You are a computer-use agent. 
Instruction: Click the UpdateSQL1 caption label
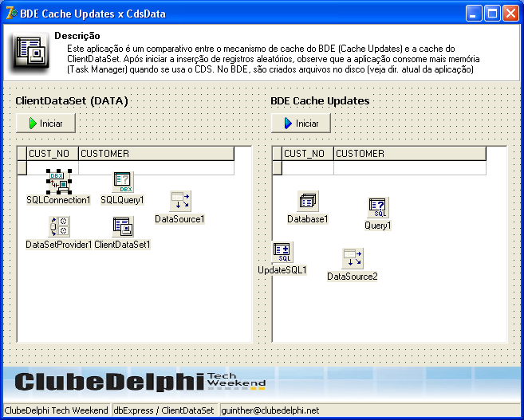pyautogui.click(x=282, y=270)
